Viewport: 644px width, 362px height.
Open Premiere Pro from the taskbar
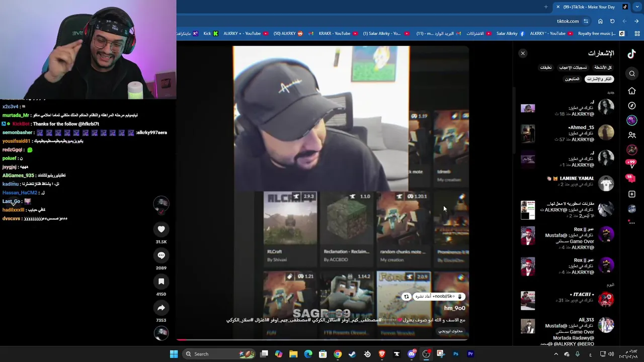470,354
